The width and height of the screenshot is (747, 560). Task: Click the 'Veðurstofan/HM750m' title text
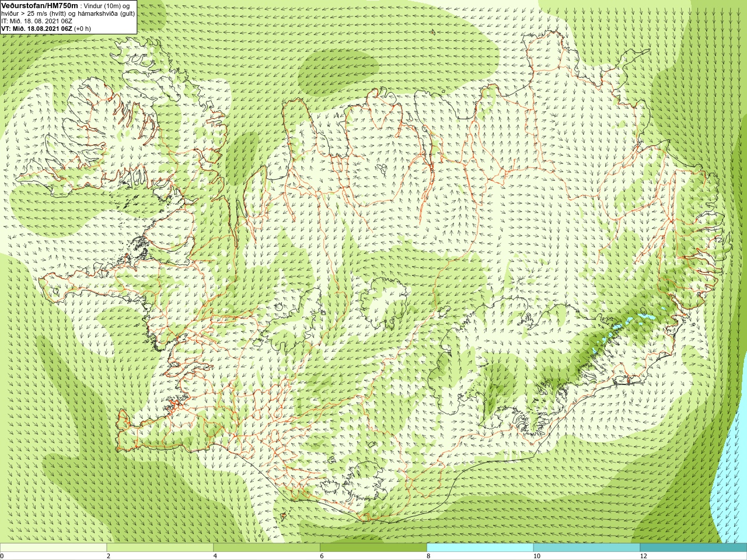[40, 5]
